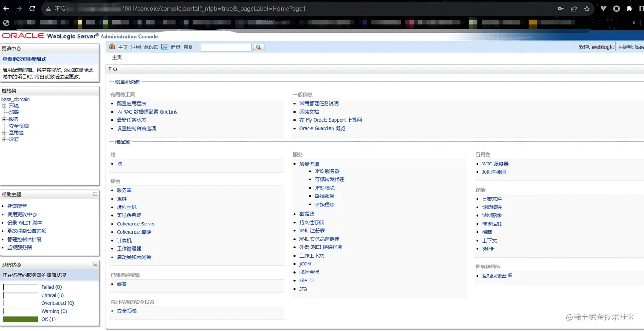Click 记录 in the toolbar
Image resolution: width=644 pixels, height=331 pixels.
click(175, 47)
